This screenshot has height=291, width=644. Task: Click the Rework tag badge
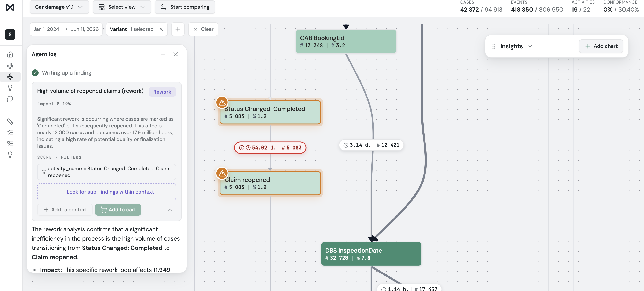[x=162, y=92]
